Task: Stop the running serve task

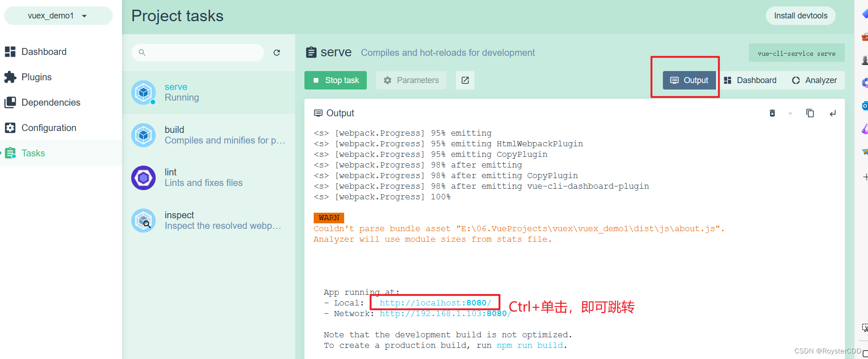Action: click(335, 80)
